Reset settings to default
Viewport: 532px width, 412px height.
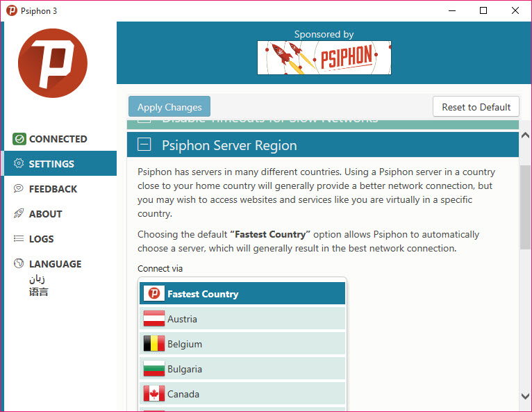pyautogui.click(x=476, y=106)
